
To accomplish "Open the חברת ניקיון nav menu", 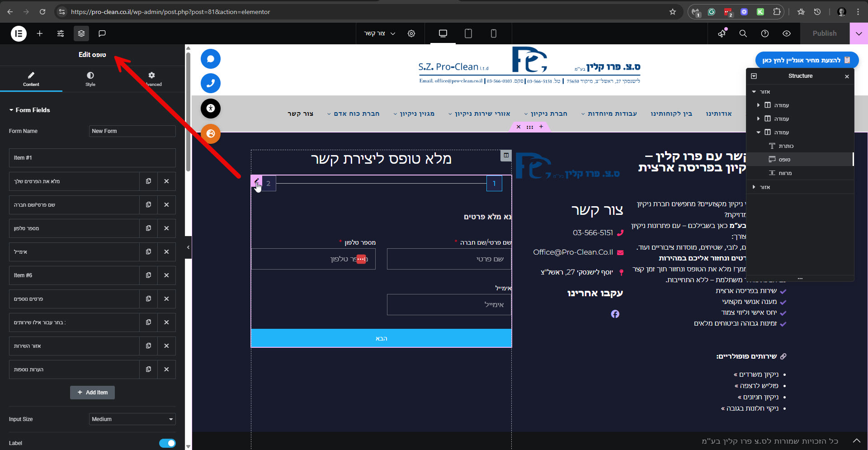I will [x=546, y=114].
